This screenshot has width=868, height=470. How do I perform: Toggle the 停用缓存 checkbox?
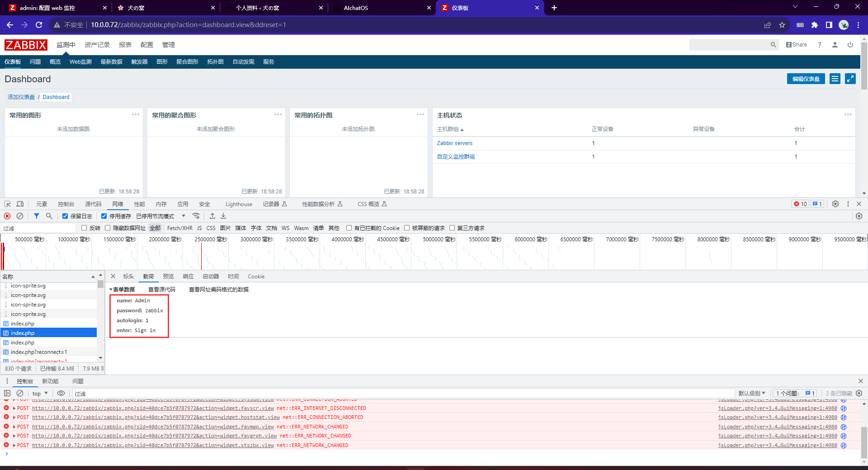coord(104,216)
